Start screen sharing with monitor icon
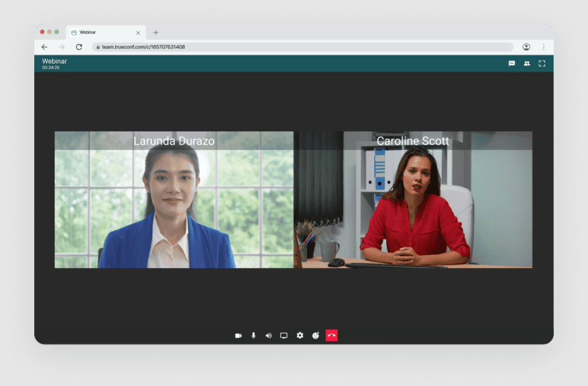The width and height of the screenshot is (588, 386). [284, 335]
